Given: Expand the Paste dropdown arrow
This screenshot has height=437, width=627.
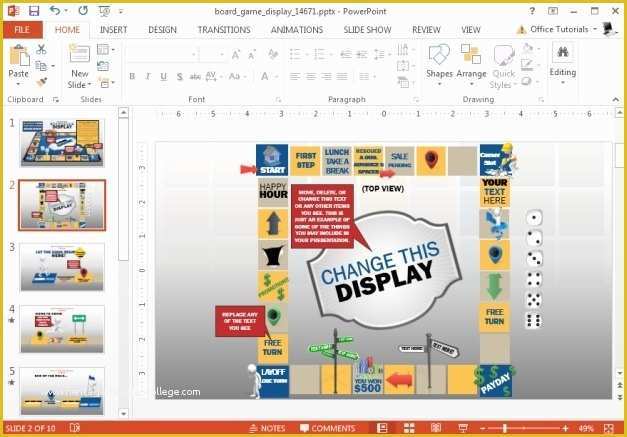Looking at the screenshot, I should 18,84.
